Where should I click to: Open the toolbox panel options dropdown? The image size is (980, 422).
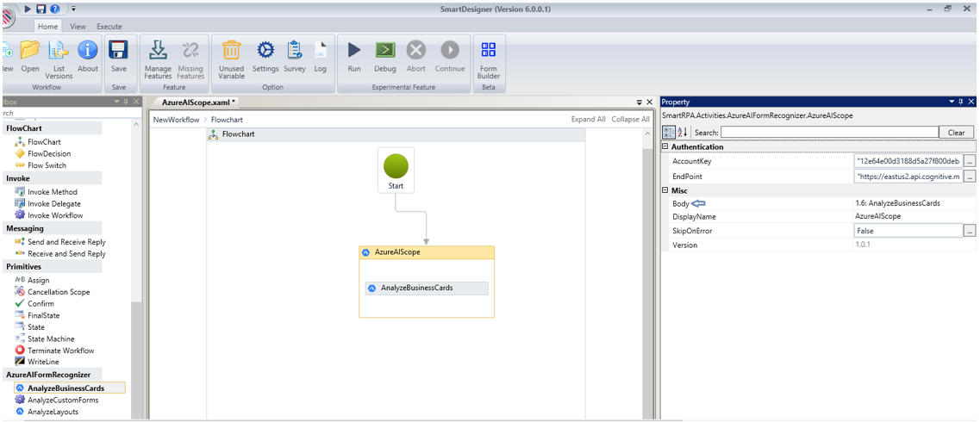[x=115, y=102]
